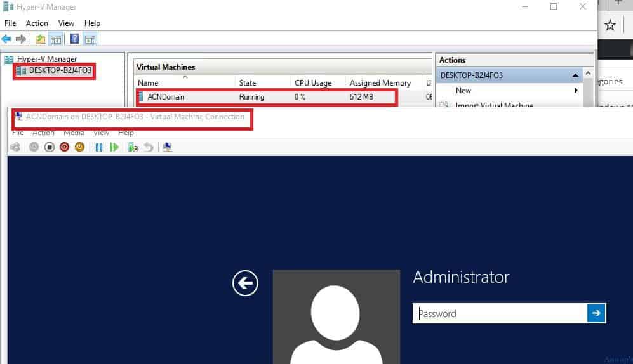Click the Enhanced Session monitor icon
The image size is (633, 364).
[x=168, y=147]
